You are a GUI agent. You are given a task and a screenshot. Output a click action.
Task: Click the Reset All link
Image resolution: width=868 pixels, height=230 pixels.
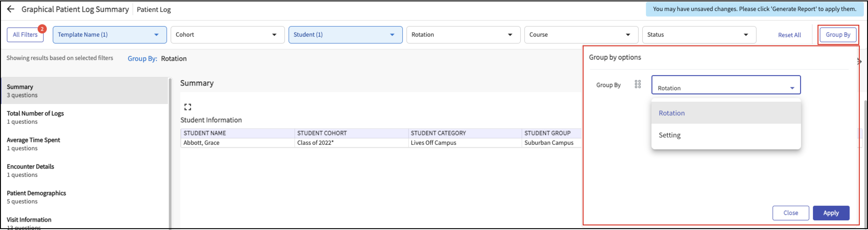[789, 35]
